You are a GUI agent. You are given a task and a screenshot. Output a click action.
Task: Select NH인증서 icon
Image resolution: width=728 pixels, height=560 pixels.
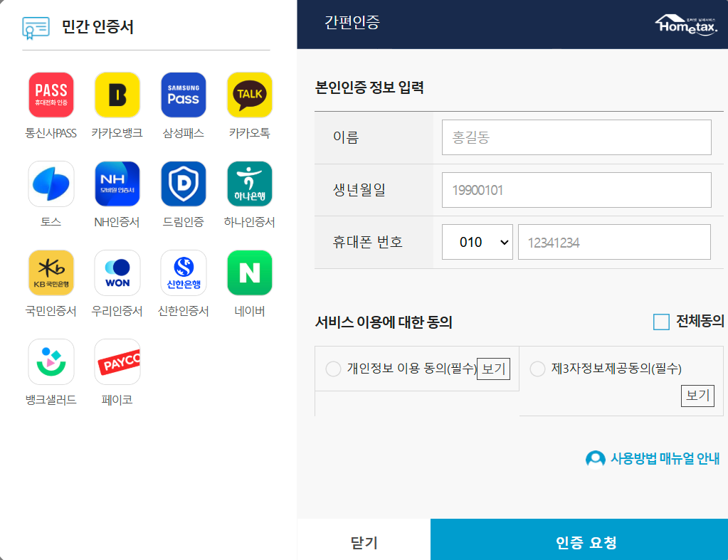117,184
